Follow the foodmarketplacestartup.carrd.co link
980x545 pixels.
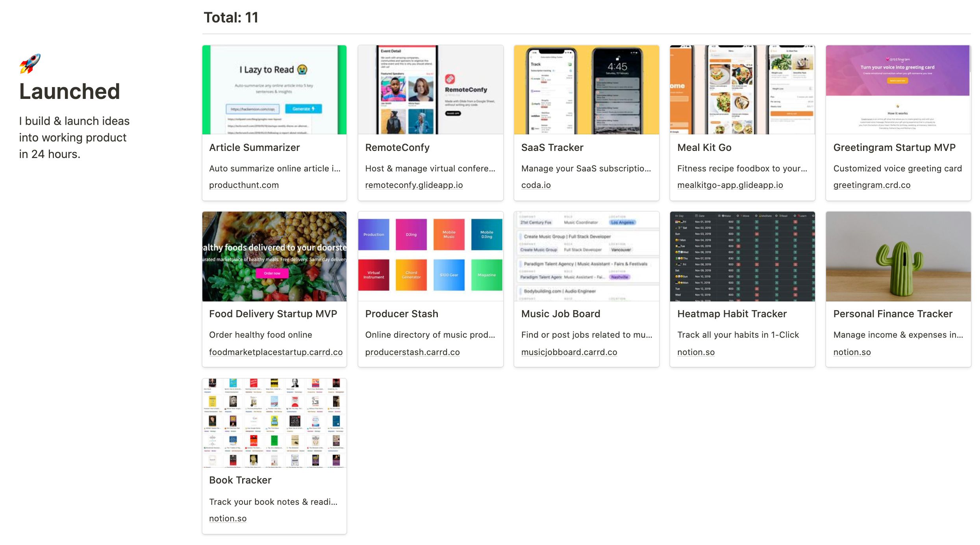pyautogui.click(x=276, y=352)
